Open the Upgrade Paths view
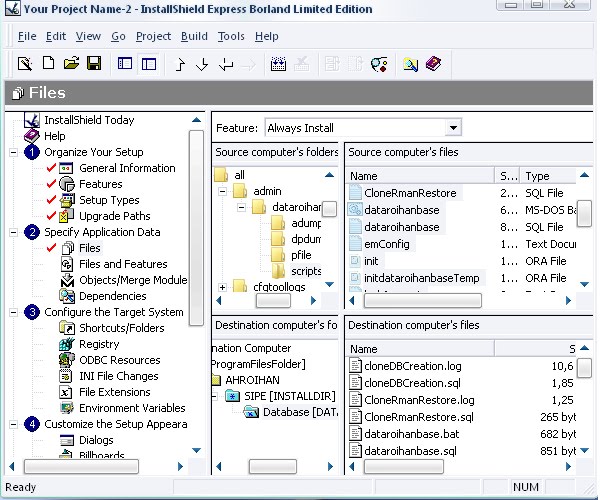 pos(114,216)
